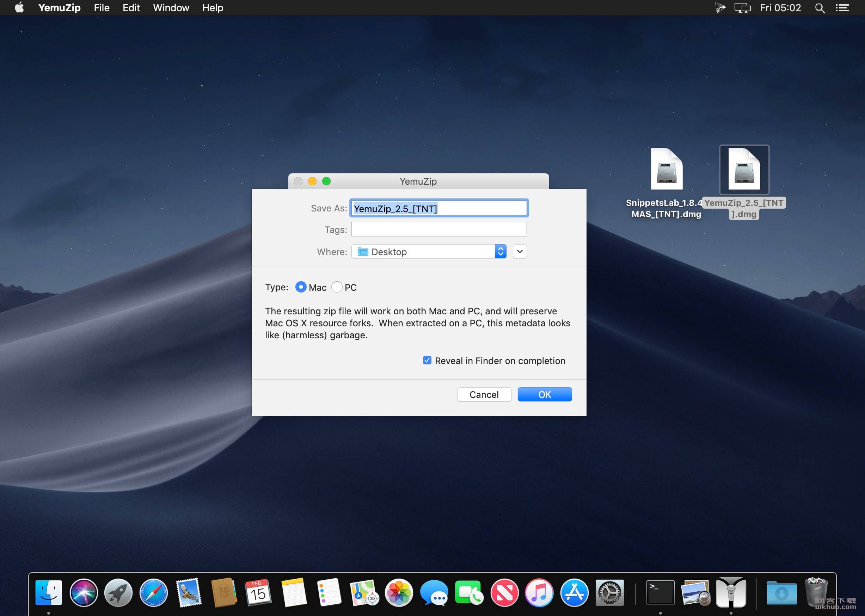The height and width of the screenshot is (616, 865).
Task: Click the Tags input field
Action: (x=439, y=229)
